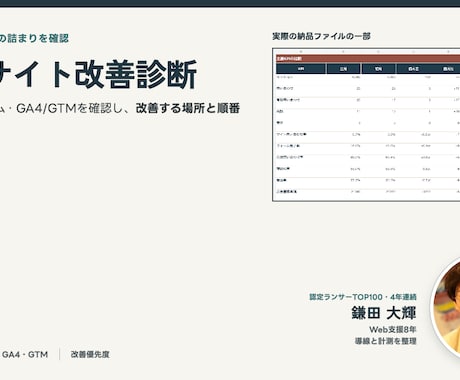Select the teal text の詰まりを確認
The image size is (460, 380).
point(34,38)
